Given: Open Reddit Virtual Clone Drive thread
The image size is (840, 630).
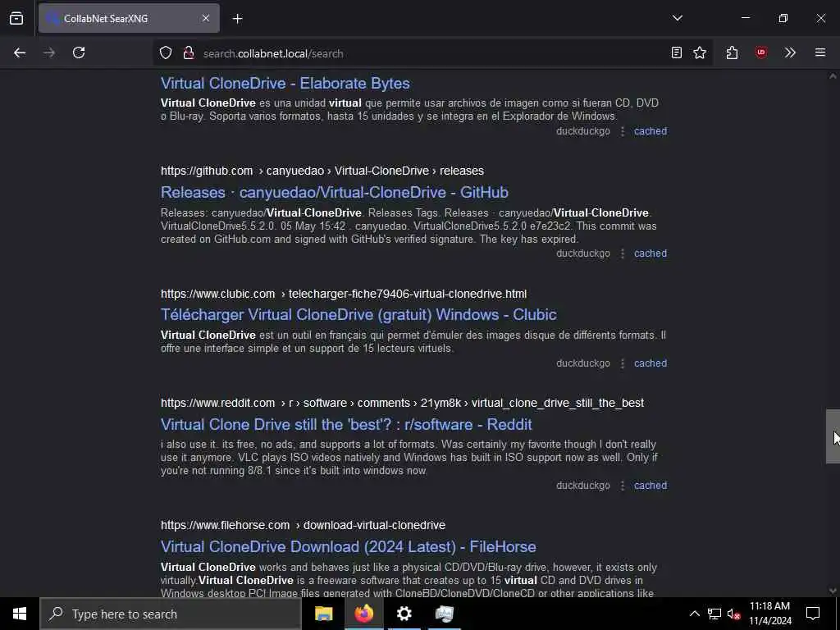Looking at the screenshot, I should point(346,424).
